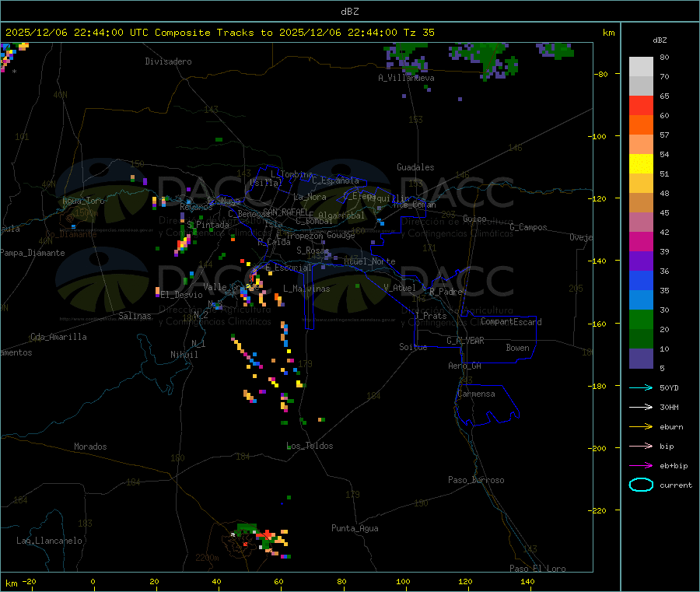The height and width of the screenshot is (592, 700).
Task: Click the Morados map label
Action: pyautogui.click(x=90, y=447)
